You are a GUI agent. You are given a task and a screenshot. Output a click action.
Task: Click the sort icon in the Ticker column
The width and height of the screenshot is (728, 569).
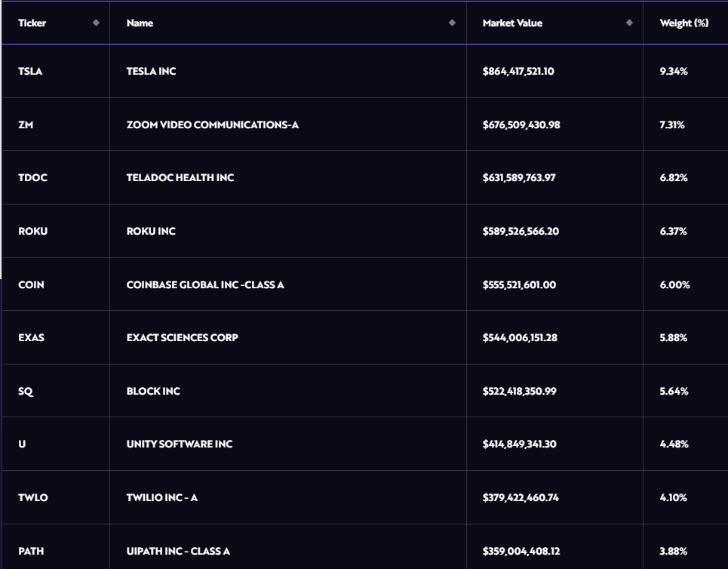click(x=96, y=23)
